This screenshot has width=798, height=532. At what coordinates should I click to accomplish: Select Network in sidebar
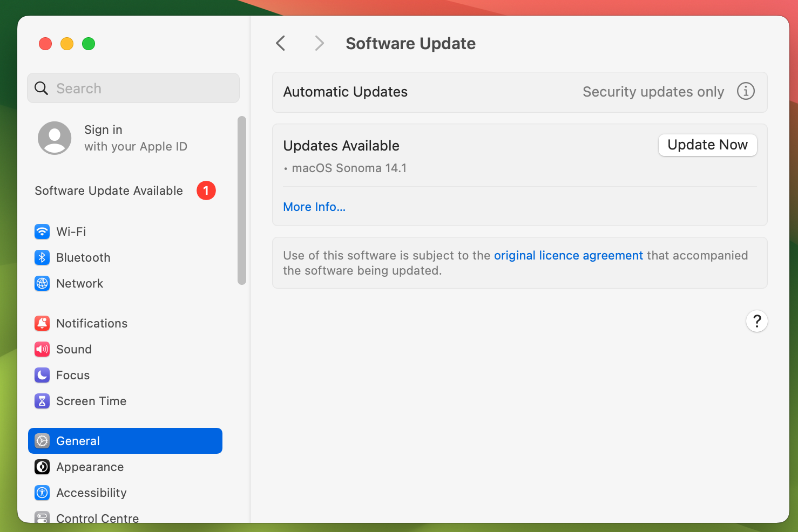coord(125,283)
